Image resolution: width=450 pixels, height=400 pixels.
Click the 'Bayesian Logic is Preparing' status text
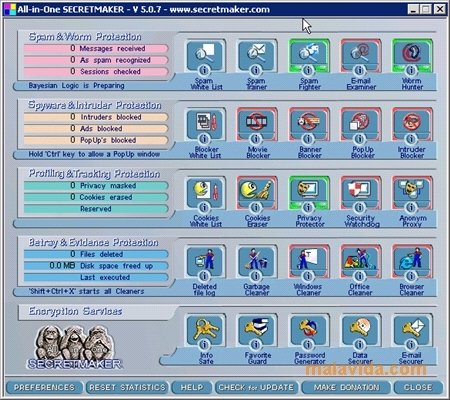tap(76, 86)
